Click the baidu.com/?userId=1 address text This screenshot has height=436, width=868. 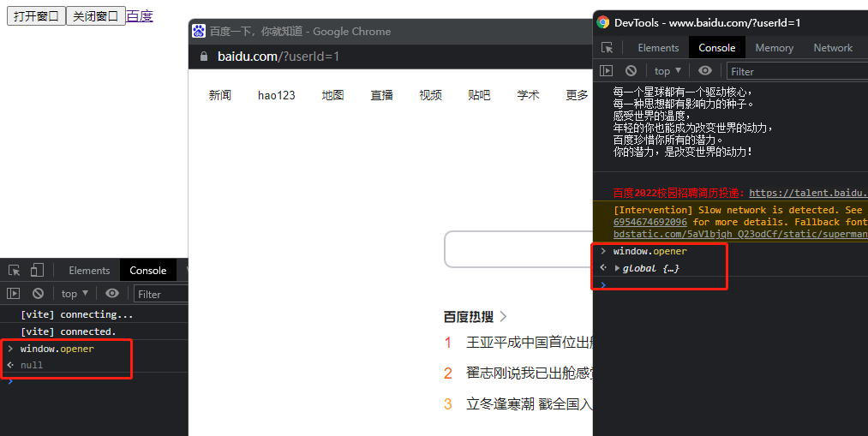click(278, 57)
